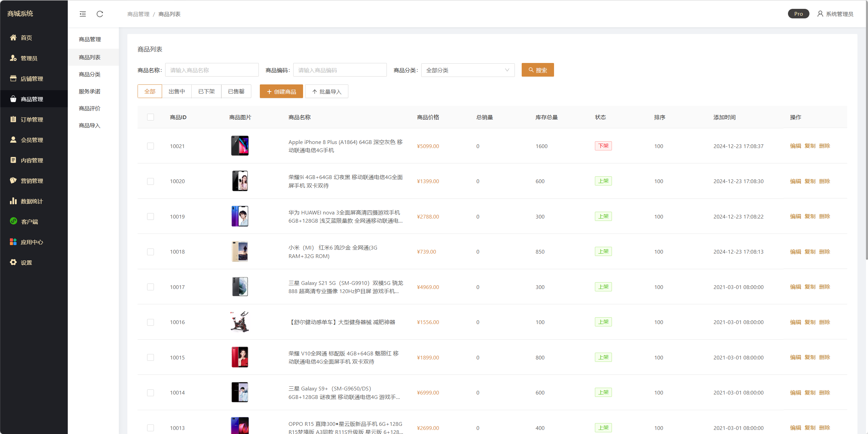868x434 pixels.
Task: Switch to the 出售中 filter tab
Action: (176, 91)
